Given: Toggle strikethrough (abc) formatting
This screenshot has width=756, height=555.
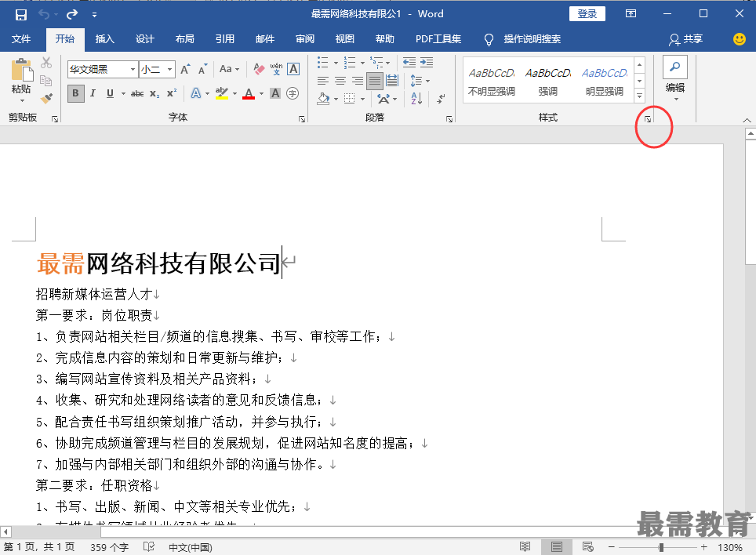Looking at the screenshot, I should (x=137, y=93).
